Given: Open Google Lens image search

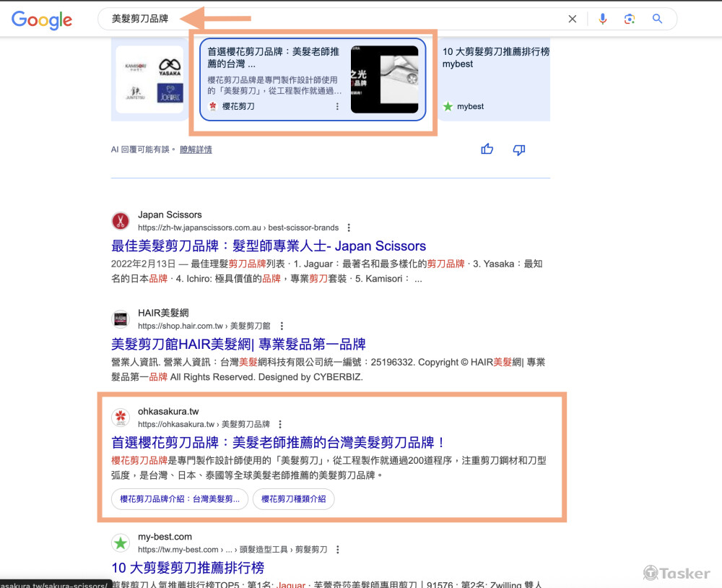Looking at the screenshot, I should coord(630,19).
